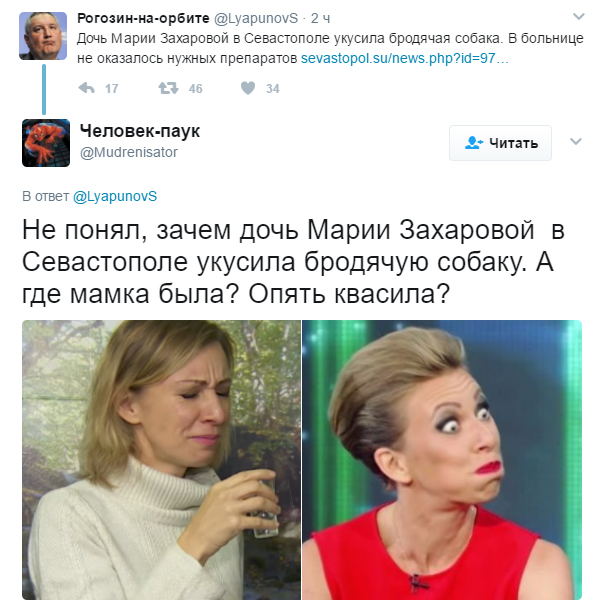The height and width of the screenshot is (612, 606).
Task: Open the sevastopol.su news link
Action: coord(405,58)
